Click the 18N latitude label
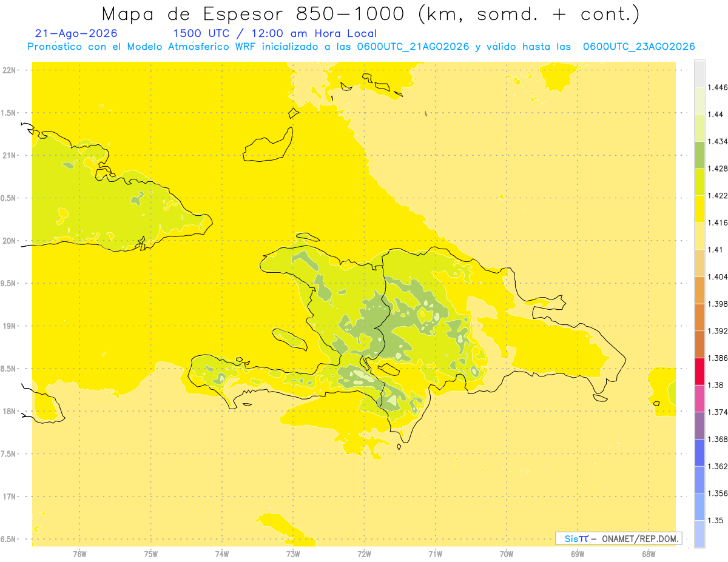The height and width of the screenshot is (562, 728). [9, 412]
